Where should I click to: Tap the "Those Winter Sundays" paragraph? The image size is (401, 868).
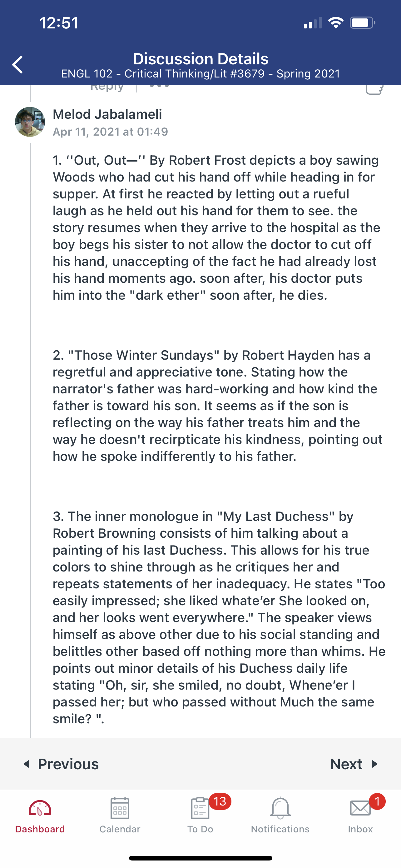(217, 405)
